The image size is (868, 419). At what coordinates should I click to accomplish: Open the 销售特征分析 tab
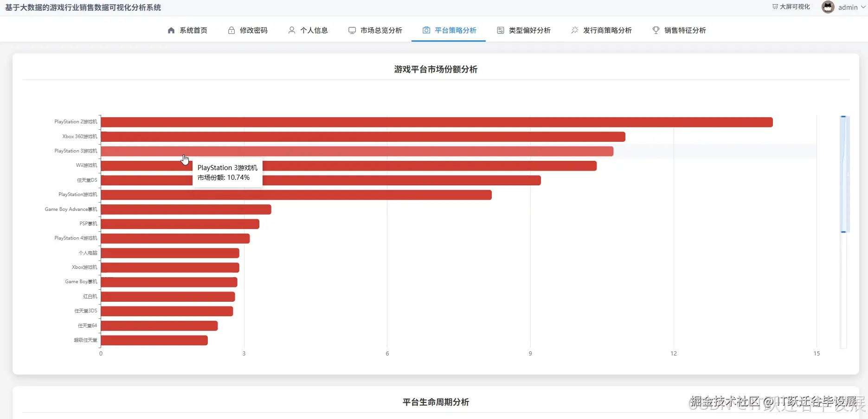pos(679,30)
